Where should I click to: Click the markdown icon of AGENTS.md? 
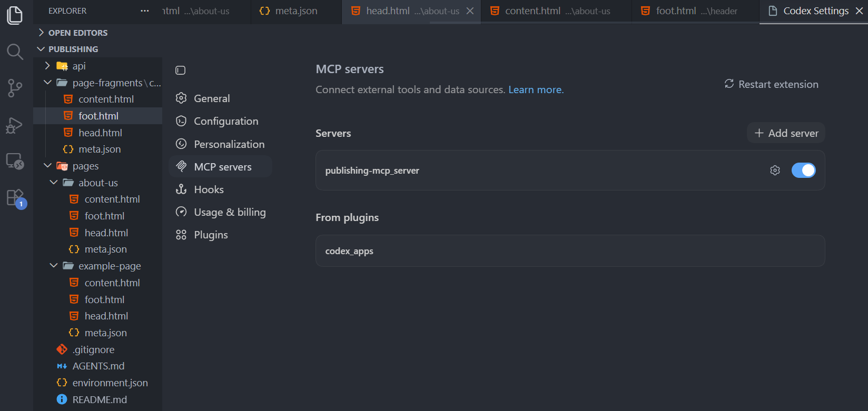pyautogui.click(x=62, y=366)
